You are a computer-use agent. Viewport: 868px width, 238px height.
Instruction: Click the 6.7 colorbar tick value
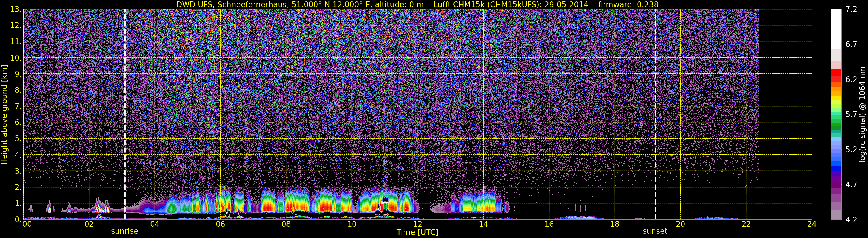[851, 44]
